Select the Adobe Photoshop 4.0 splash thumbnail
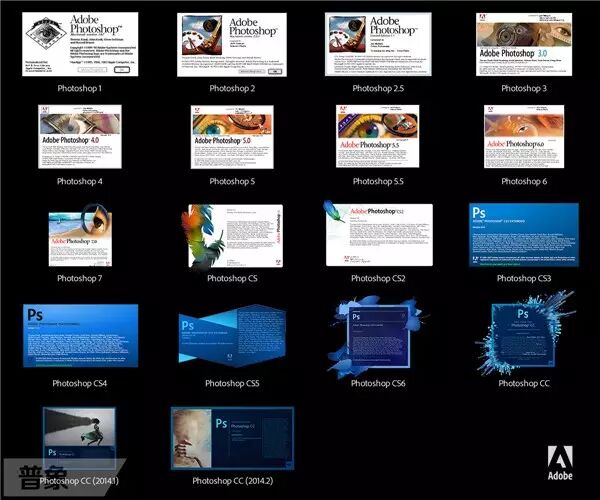This screenshot has width=600, height=500. pyautogui.click(x=80, y=137)
